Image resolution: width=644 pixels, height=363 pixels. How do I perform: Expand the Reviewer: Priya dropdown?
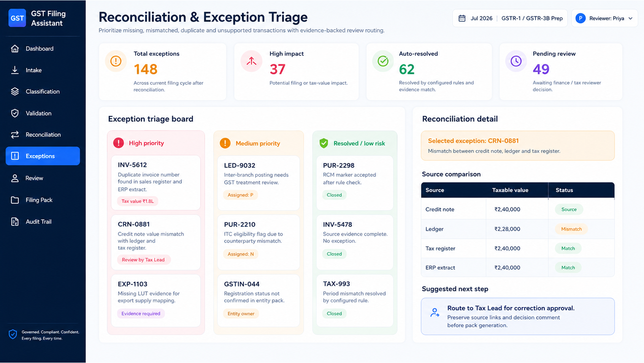(604, 18)
